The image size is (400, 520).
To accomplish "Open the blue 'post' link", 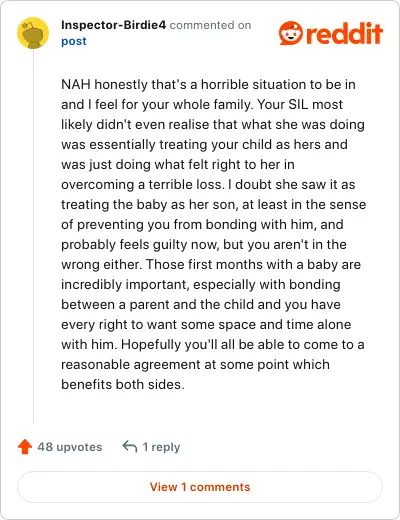I will point(74,41).
